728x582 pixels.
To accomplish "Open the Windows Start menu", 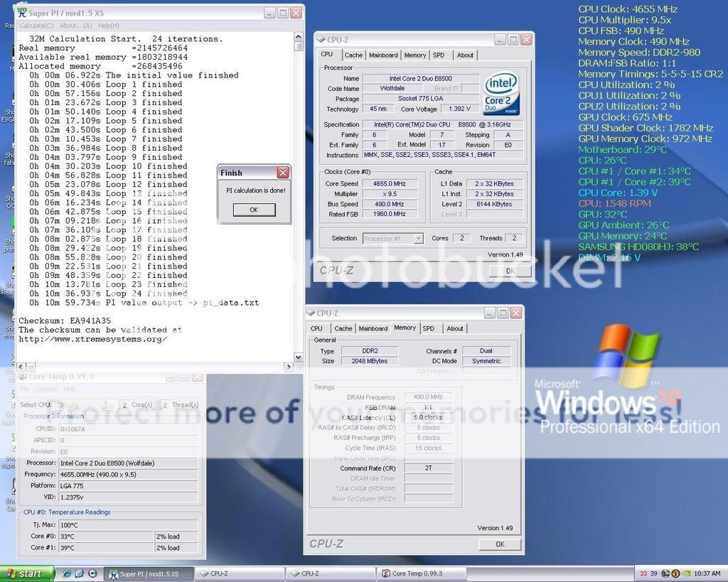I will [x=27, y=573].
